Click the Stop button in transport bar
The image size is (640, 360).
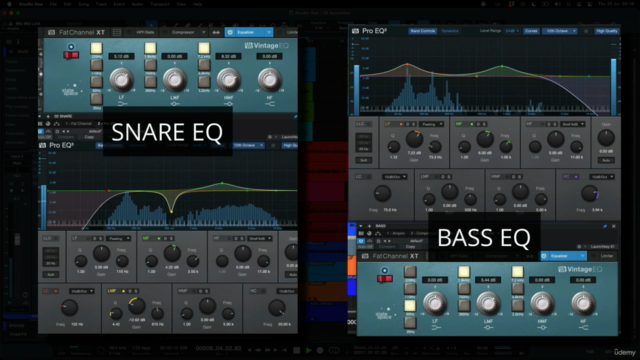point(297,350)
